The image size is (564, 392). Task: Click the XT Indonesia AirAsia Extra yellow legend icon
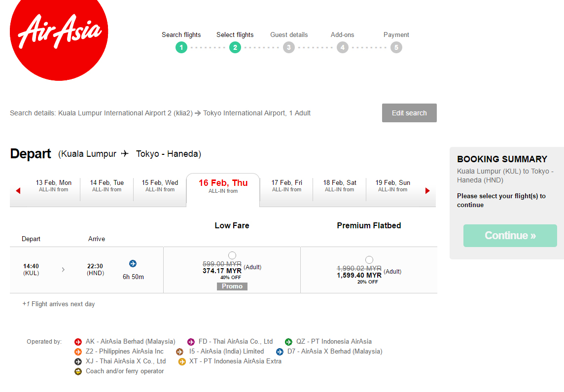182,361
